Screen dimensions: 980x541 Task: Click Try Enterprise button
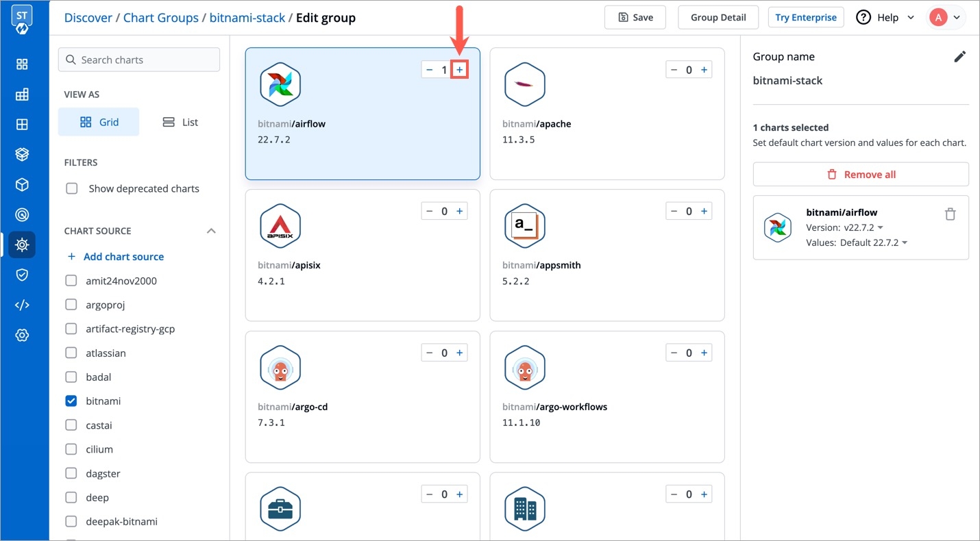(x=806, y=17)
